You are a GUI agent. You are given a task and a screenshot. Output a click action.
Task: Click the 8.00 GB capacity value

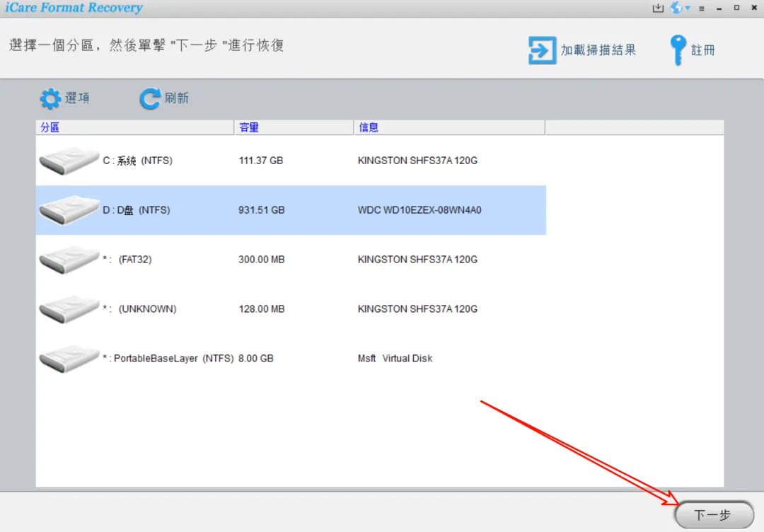pos(256,359)
